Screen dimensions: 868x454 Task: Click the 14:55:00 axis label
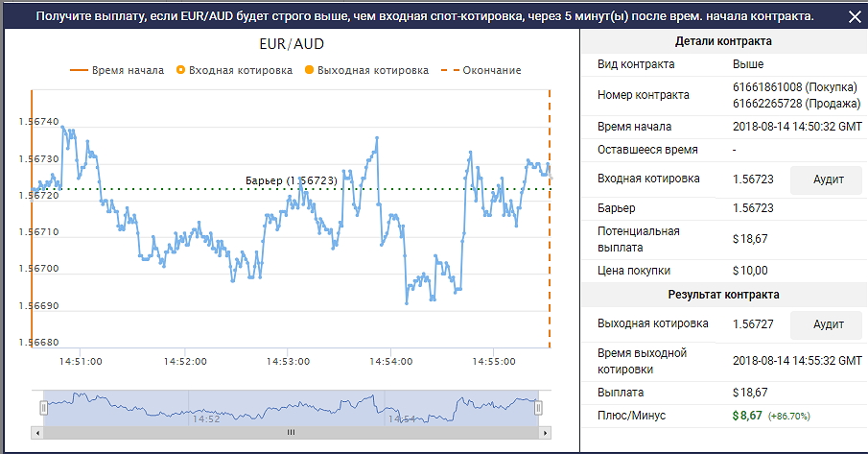coord(494,362)
